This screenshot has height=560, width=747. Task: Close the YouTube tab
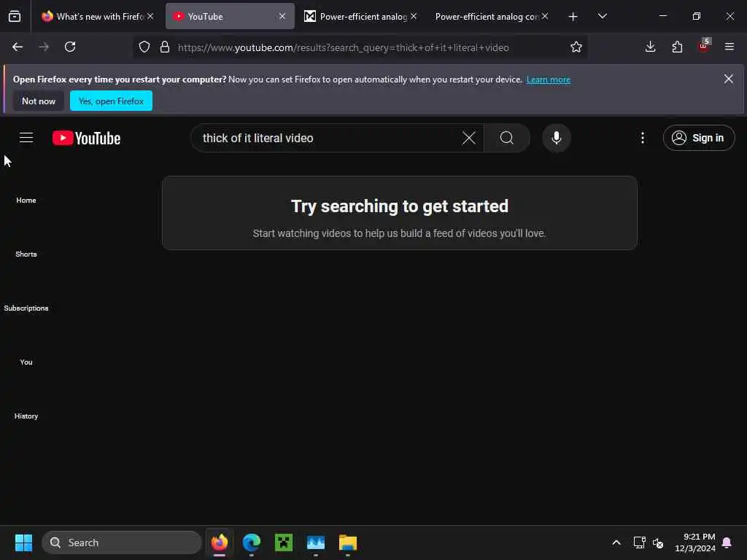click(x=282, y=16)
